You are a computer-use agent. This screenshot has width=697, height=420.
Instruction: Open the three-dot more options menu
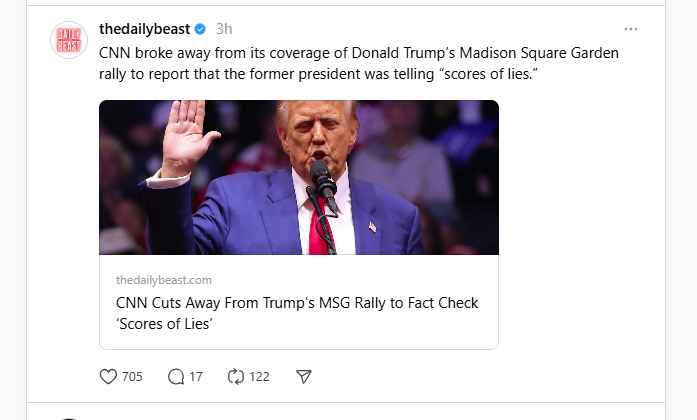point(630,29)
